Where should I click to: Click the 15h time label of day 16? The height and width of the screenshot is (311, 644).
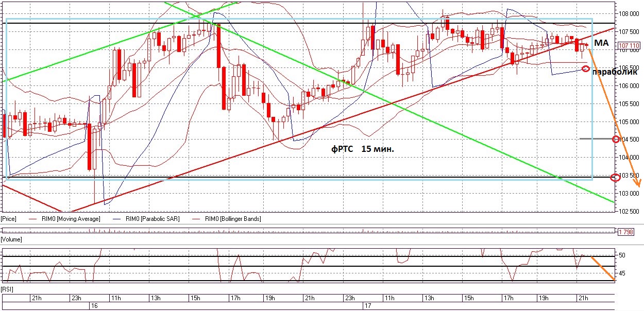[x=195, y=298]
